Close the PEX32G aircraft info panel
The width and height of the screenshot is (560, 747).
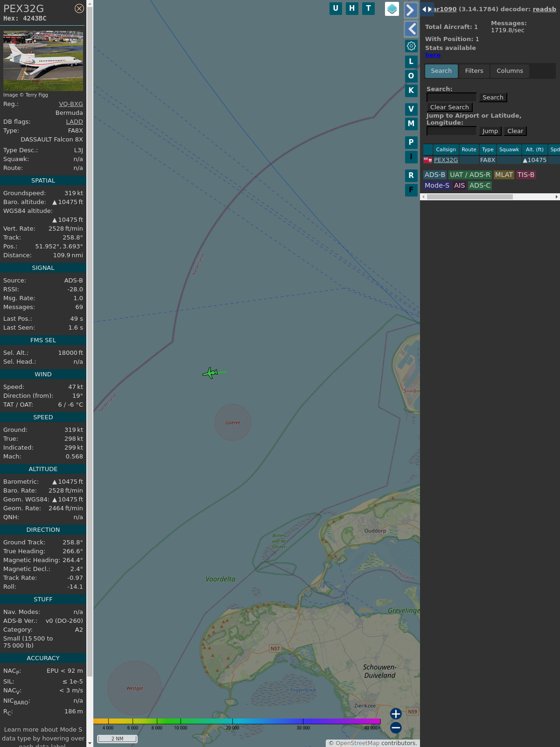coord(79,8)
